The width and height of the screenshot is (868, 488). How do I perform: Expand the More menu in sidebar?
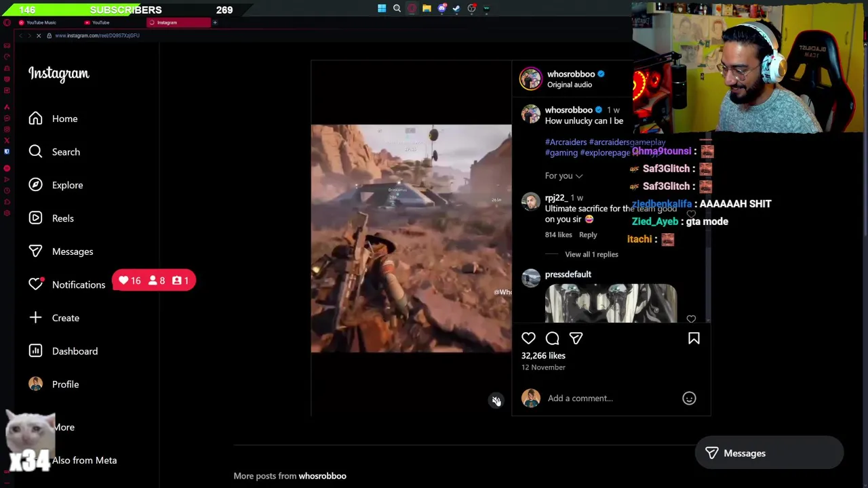pos(64,427)
